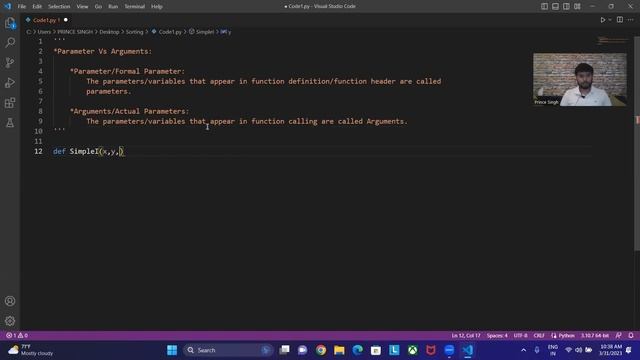Click the '*Parameter Vs Arguments:' line
640x360 pixels.
[102, 51]
